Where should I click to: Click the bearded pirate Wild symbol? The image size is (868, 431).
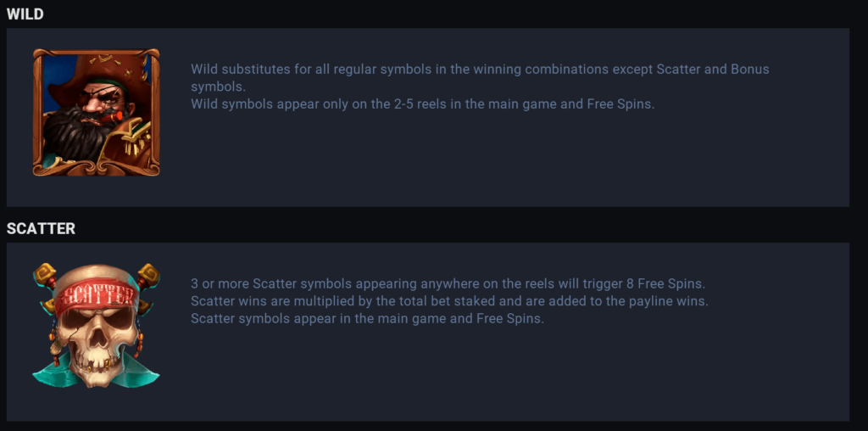[96, 113]
